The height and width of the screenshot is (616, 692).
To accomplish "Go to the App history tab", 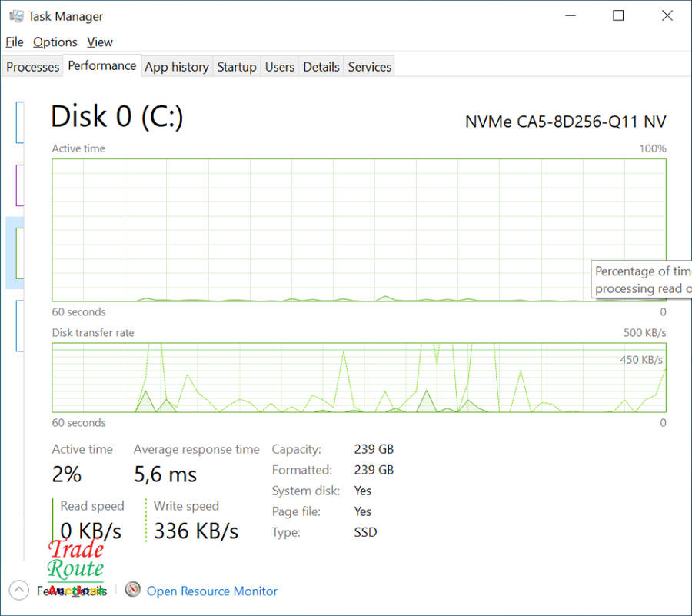I will (177, 67).
